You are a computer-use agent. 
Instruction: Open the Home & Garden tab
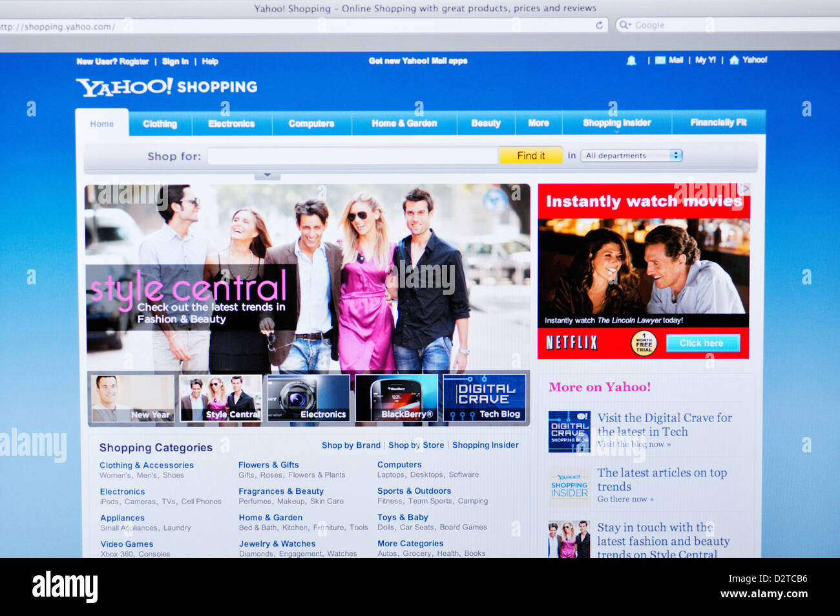[404, 123]
